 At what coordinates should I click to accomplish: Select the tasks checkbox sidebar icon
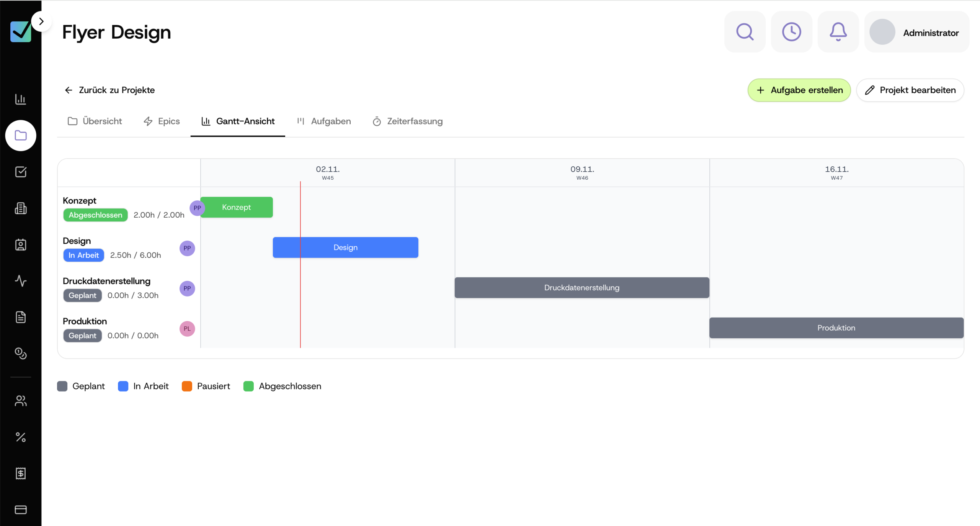[21, 172]
